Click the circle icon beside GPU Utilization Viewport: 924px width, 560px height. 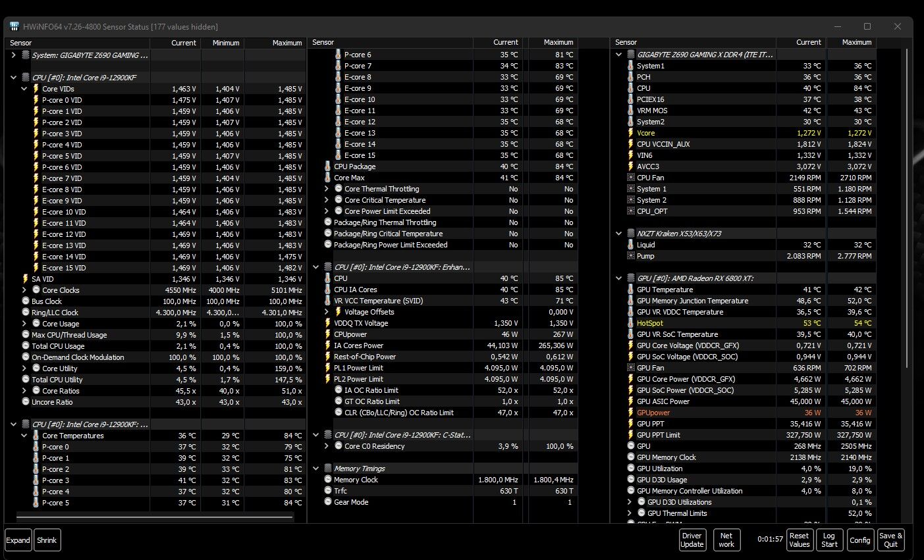631,469
